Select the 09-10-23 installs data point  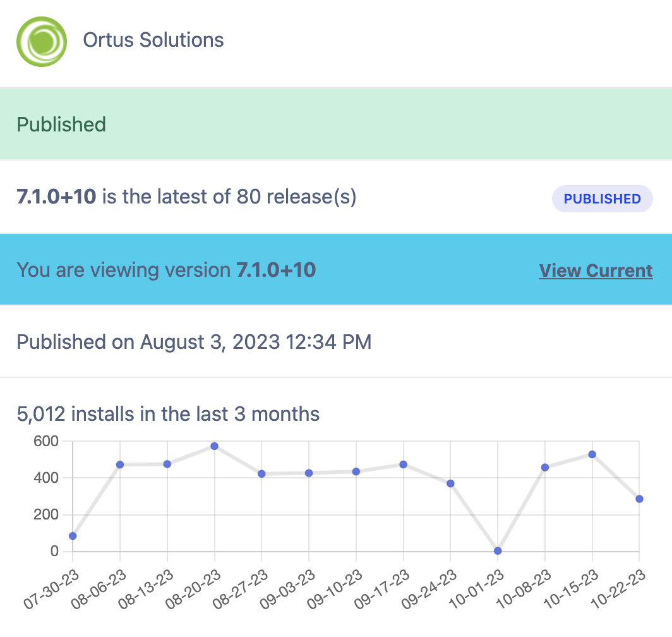pyautogui.click(x=356, y=471)
